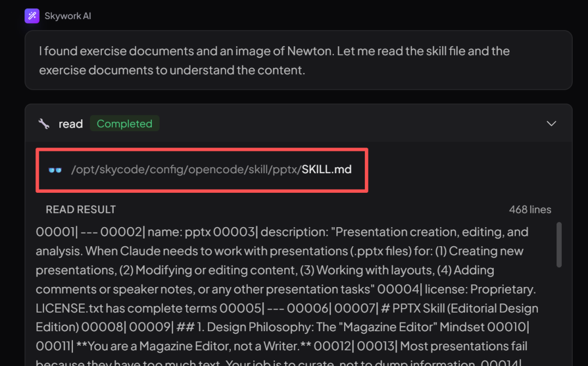Click the /opt/skycode/config/opencode/skill/pptx/ path text
This screenshot has width=588, height=366.
pos(186,169)
